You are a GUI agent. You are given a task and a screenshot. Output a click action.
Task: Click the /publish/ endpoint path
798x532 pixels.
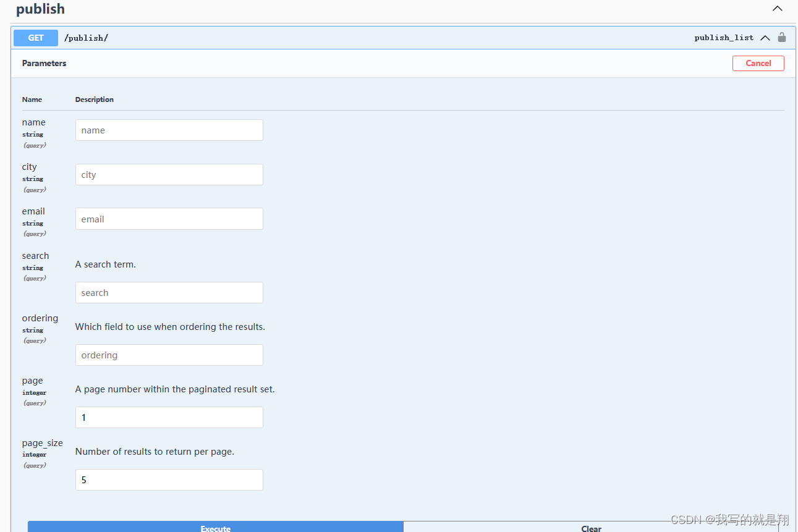click(86, 38)
